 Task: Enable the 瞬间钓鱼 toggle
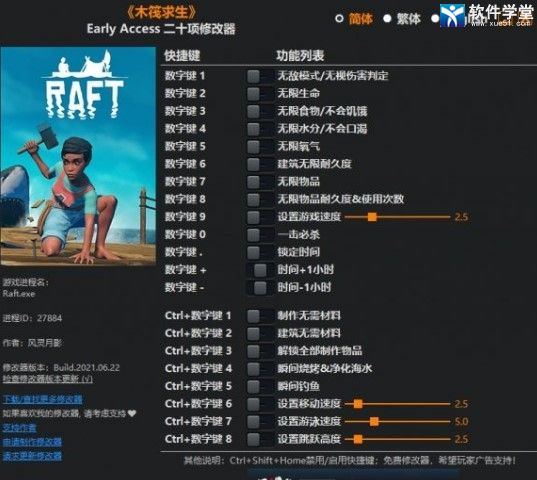[x=260, y=387]
